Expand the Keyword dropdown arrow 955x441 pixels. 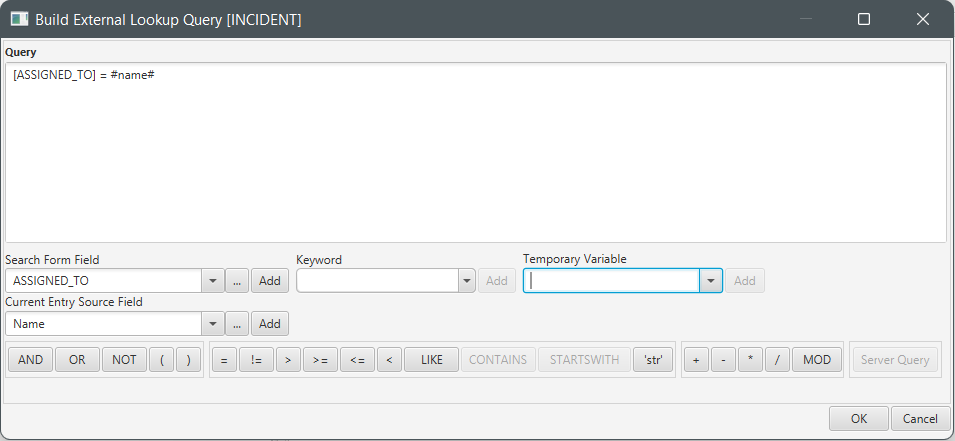(467, 281)
